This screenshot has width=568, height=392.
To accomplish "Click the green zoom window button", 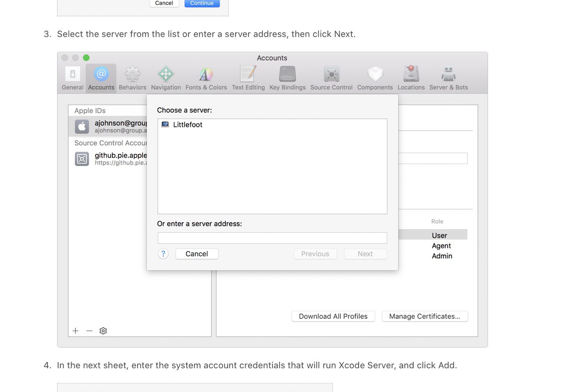I will 86,58.
